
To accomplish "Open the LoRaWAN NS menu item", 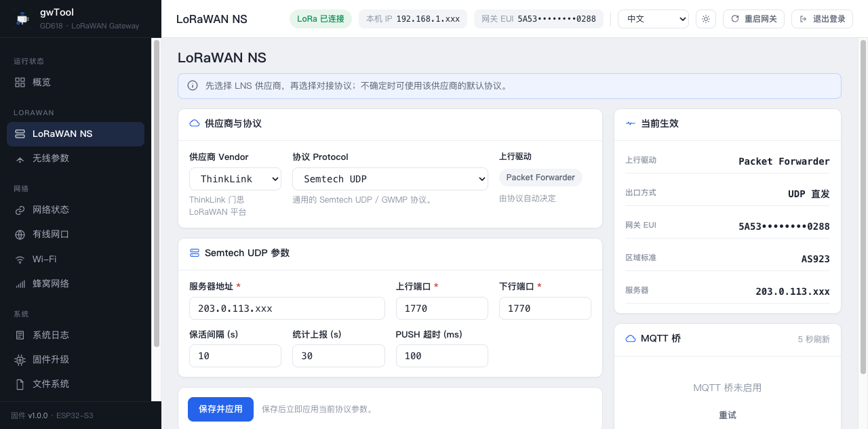I will [x=75, y=134].
